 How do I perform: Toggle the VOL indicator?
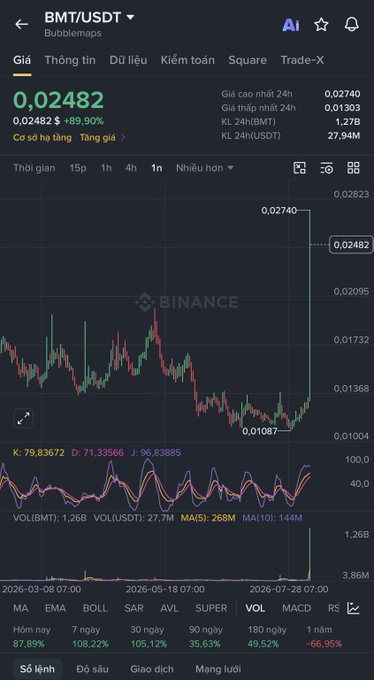pos(255,608)
